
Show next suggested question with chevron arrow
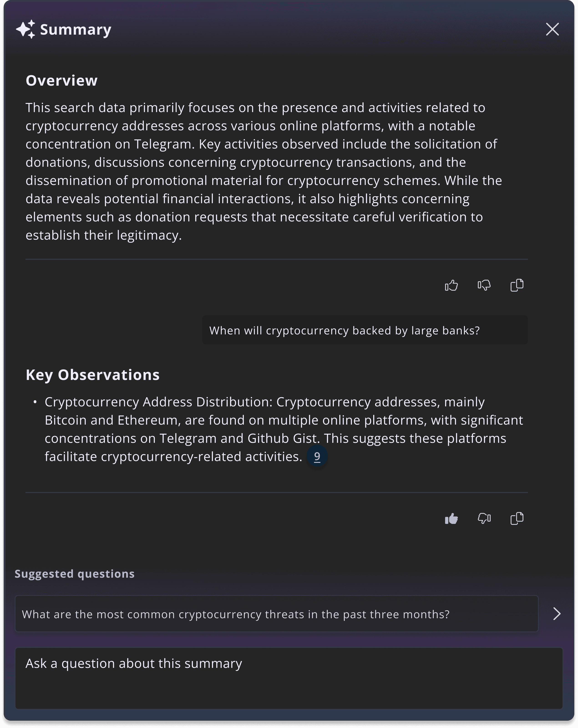click(557, 613)
